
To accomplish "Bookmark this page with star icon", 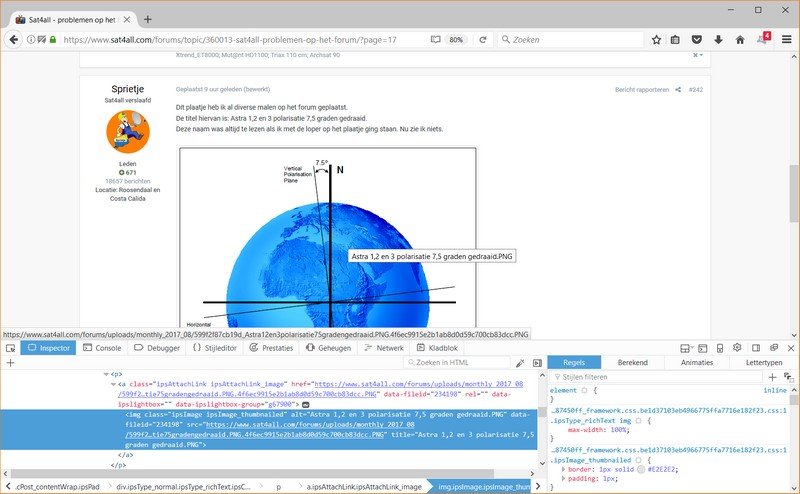I will [x=656, y=40].
